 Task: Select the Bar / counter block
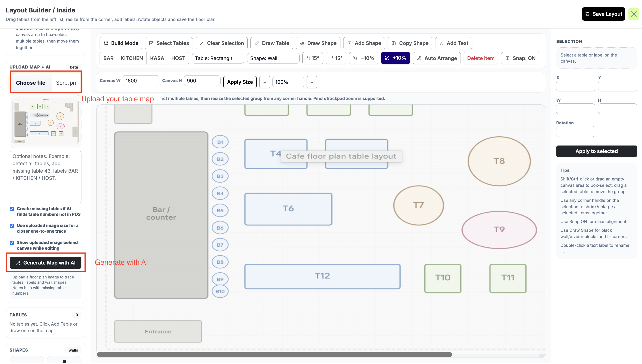[161, 215]
